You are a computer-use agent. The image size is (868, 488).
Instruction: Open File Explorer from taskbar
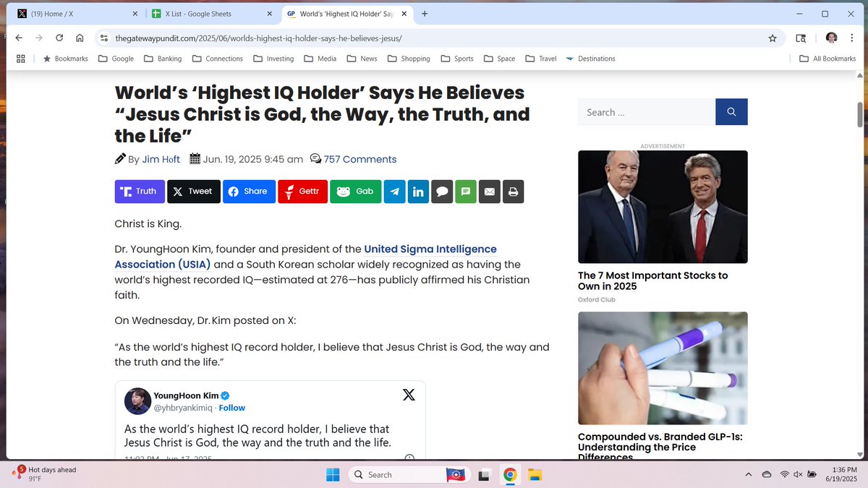[x=535, y=474]
